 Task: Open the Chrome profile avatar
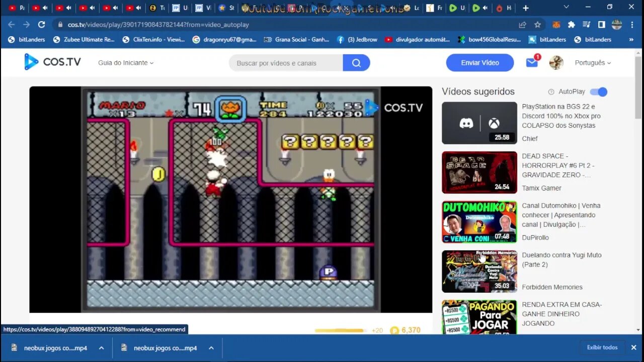[617, 25]
